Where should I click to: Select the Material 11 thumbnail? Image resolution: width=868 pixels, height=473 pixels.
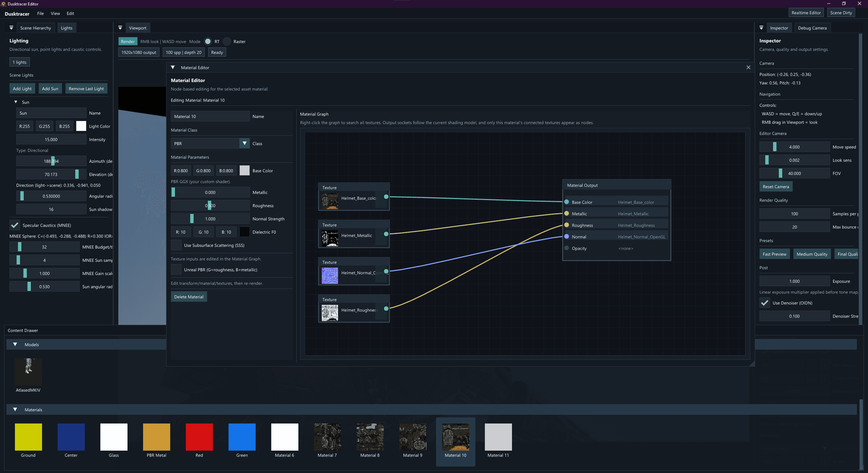498,437
